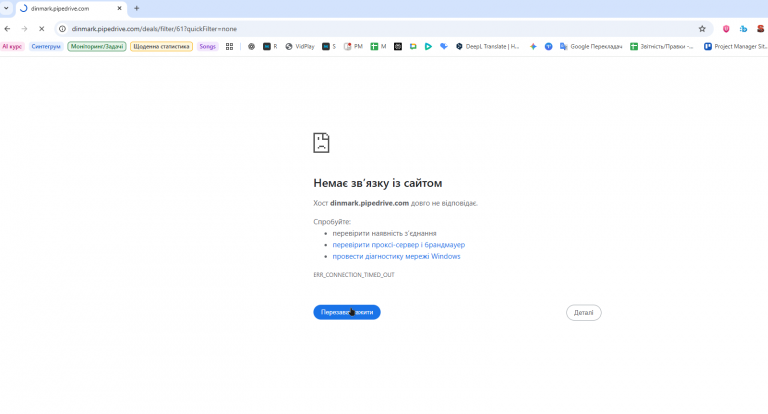The height and width of the screenshot is (414, 768).
Task: Open the blue heart-shaped bookmark icon
Action: tap(444, 47)
